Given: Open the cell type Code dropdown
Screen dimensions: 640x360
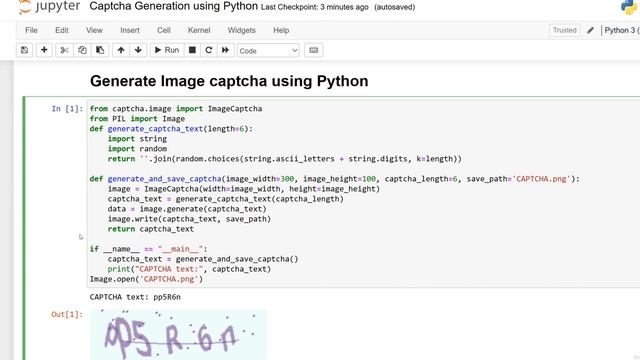Looking at the screenshot, I should click(268, 51).
